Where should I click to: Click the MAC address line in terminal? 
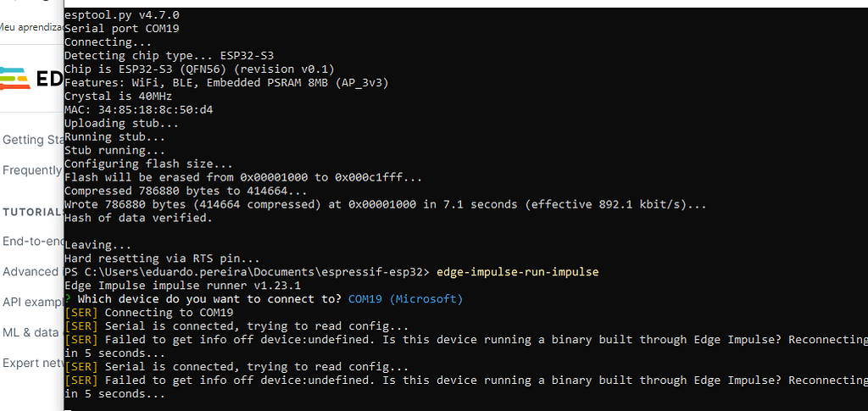coord(138,110)
